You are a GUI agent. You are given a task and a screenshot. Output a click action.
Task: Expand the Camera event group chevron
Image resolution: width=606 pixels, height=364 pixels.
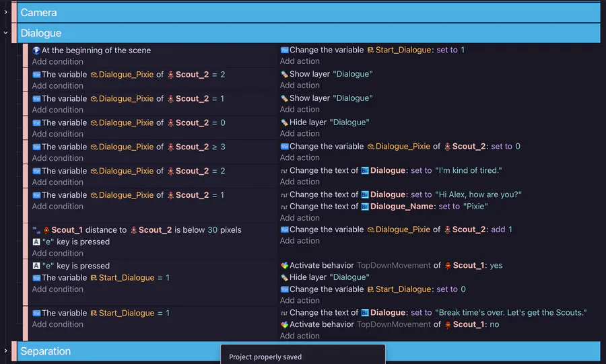[5, 12]
